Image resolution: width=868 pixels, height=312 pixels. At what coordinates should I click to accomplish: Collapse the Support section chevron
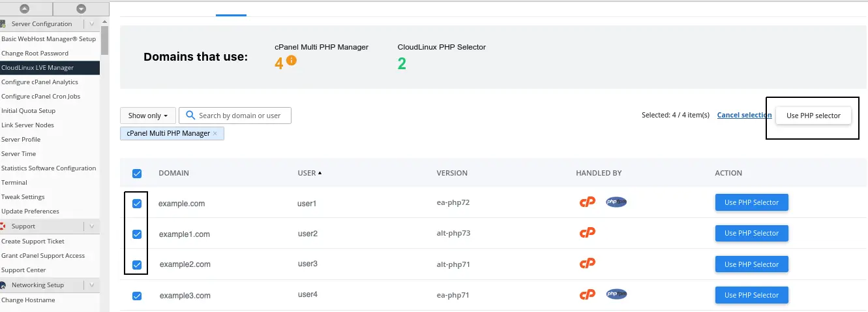click(91, 226)
